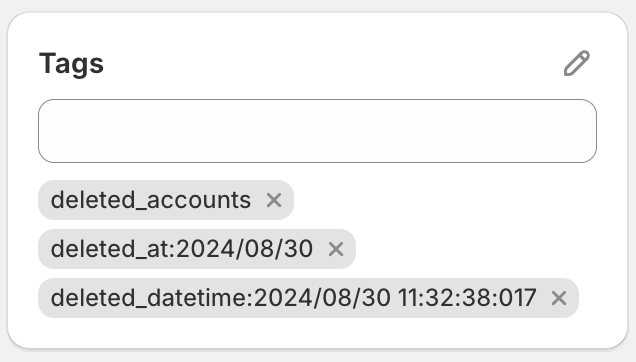
Task: Activate the text box under Tags heading
Action: point(317,131)
